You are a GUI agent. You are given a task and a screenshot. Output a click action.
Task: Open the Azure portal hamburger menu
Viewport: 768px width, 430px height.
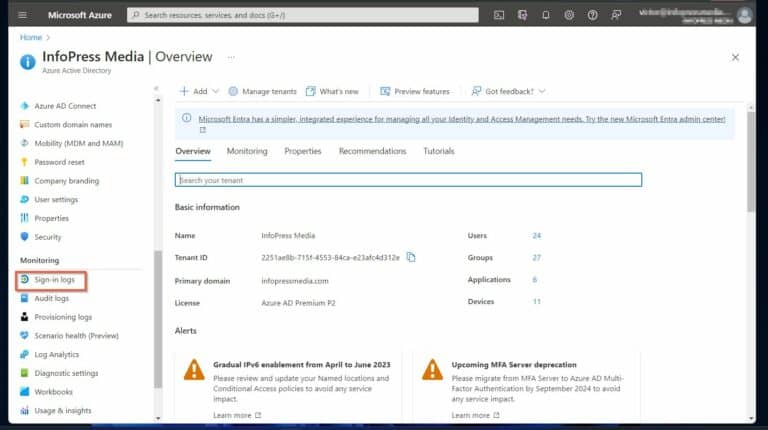tap(22, 15)
